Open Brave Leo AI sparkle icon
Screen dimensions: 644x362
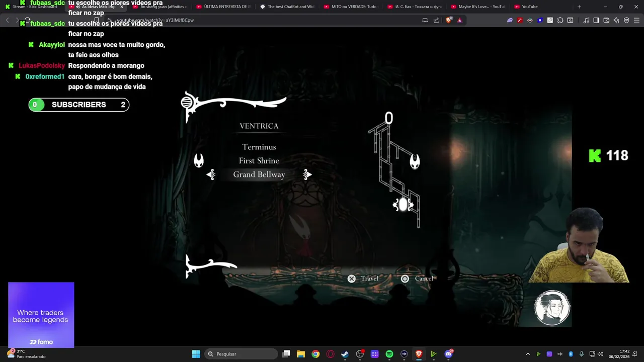coord(616,20)
